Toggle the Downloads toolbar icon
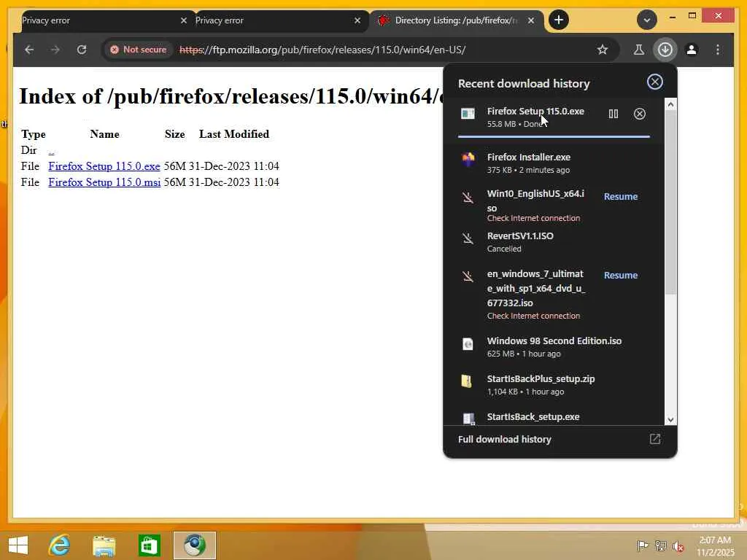 pos(665,50)
